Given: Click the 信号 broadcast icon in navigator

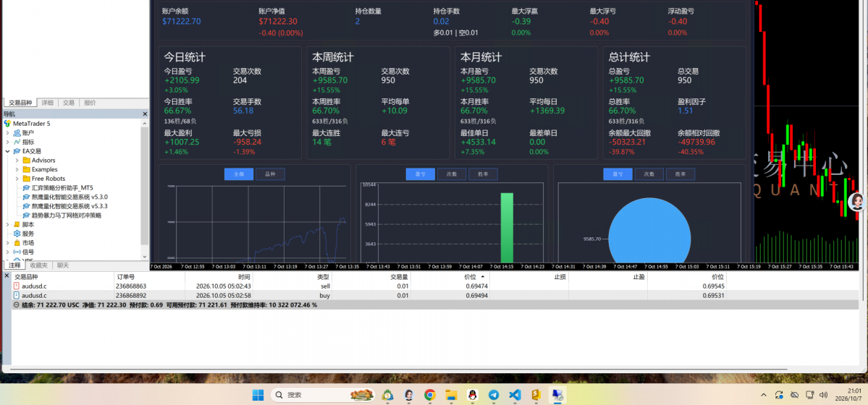Looking at the screenshot, I should click(17, 252).
